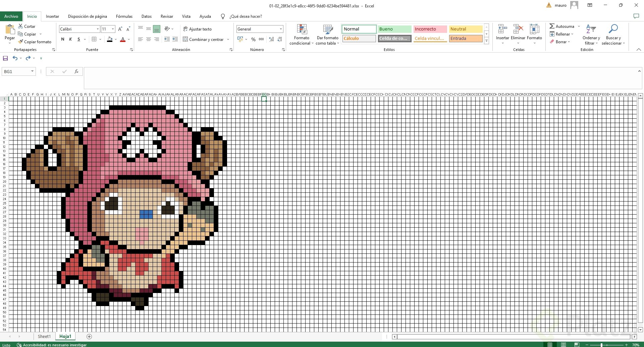Click the accounting number format icon
Viewport: 644px width, 347px height.
[240, 39]
